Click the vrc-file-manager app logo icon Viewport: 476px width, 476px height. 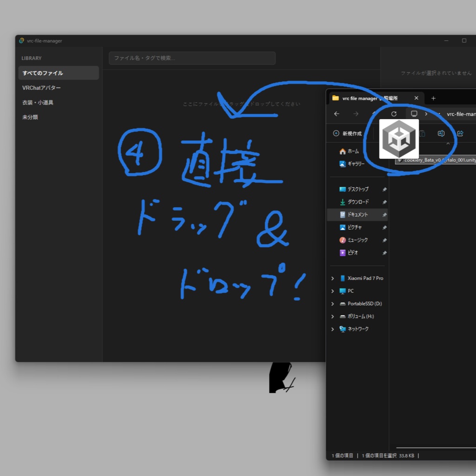tap(21, 40)
